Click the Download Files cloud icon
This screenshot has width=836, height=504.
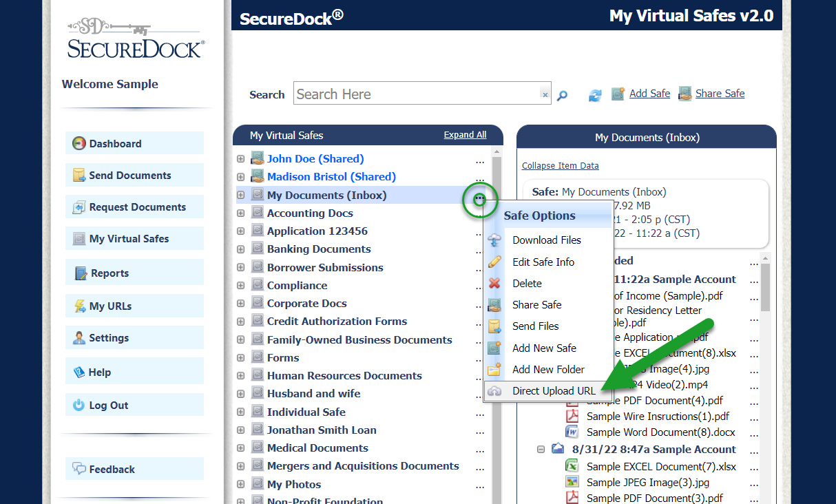point(494,240)
